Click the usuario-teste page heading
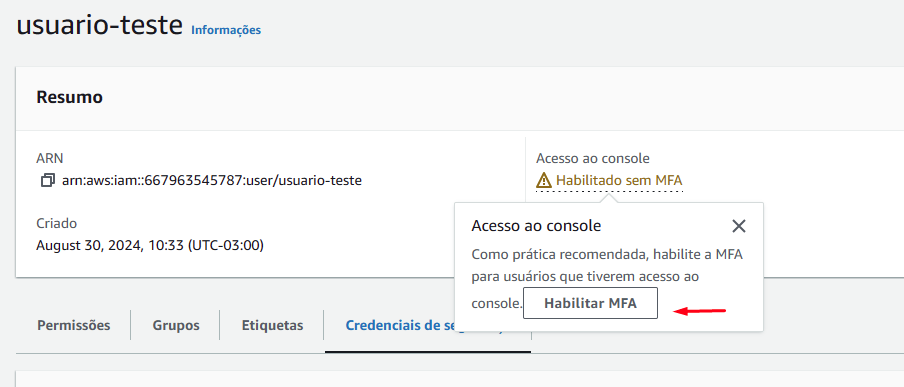Viewport: 904px width, 387px height. (100, 25)
